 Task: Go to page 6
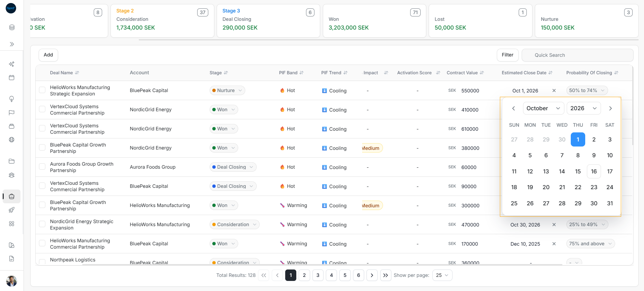358,275
